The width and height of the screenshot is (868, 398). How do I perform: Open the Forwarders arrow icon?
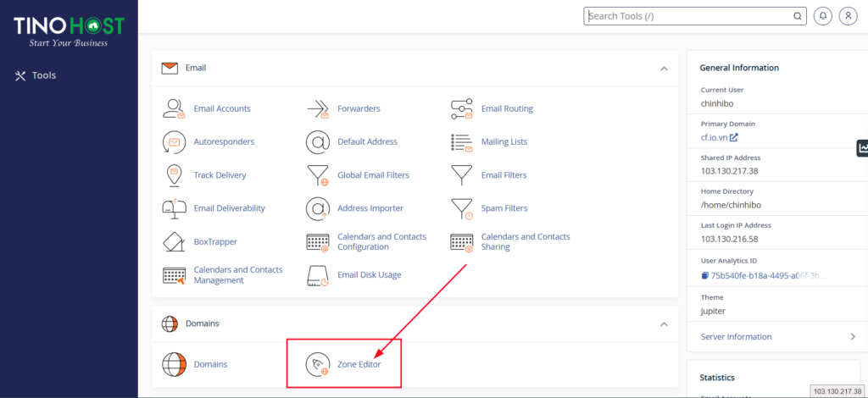pos(318,109)
